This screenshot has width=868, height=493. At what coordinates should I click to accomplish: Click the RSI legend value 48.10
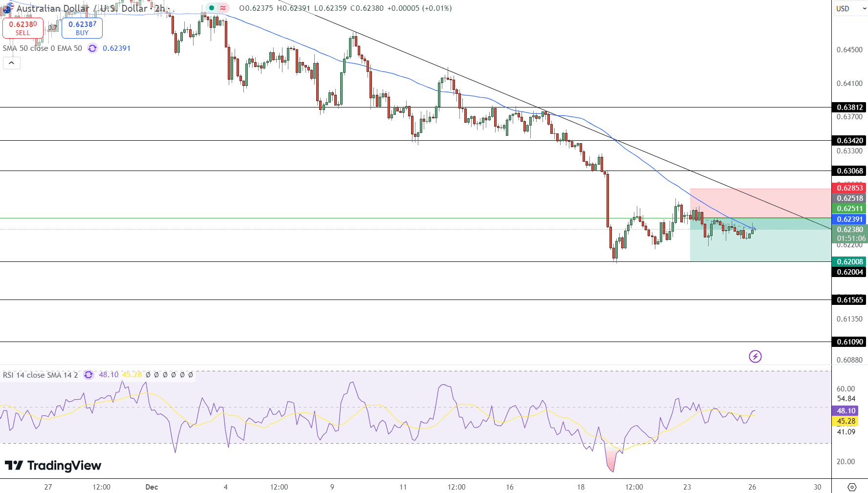[x=108, y=375]
